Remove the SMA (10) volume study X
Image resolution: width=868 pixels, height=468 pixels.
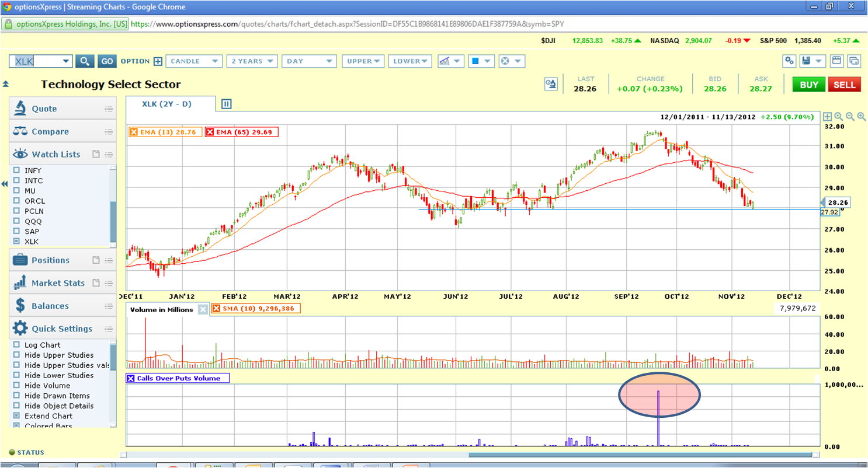tap(217, 309)
